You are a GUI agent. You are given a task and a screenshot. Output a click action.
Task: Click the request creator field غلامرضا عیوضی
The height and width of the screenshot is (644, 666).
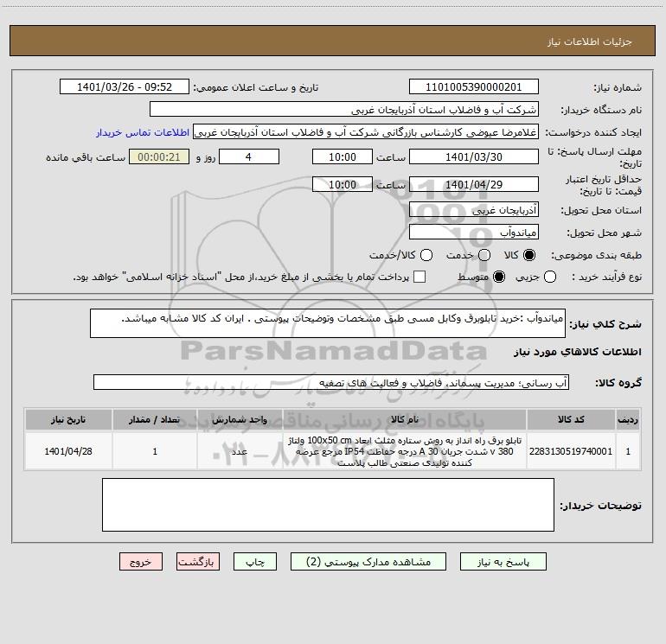[366, 131]
